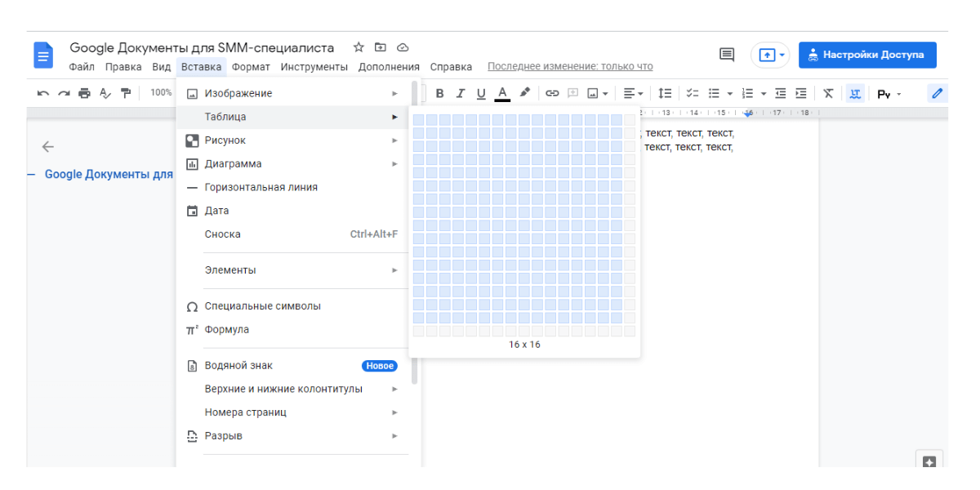
Task: Toggle Bold formatting button
Action: (x=439, y=93)
